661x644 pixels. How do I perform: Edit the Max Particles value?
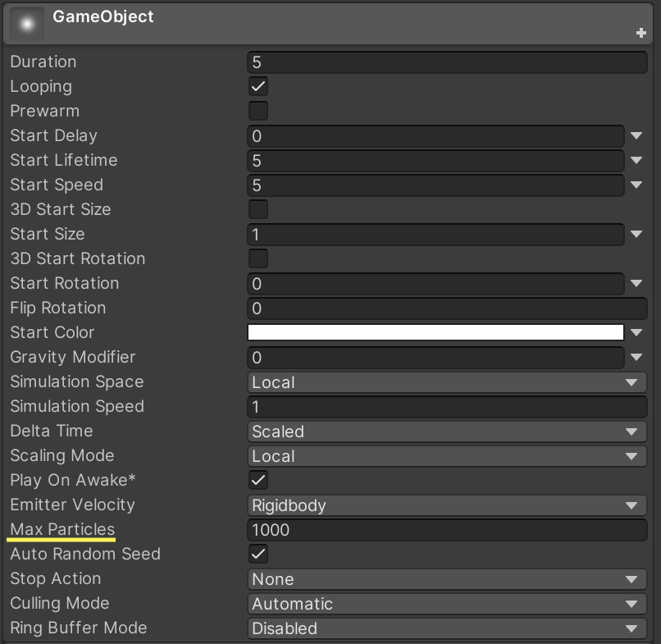[x=447, y=529]
